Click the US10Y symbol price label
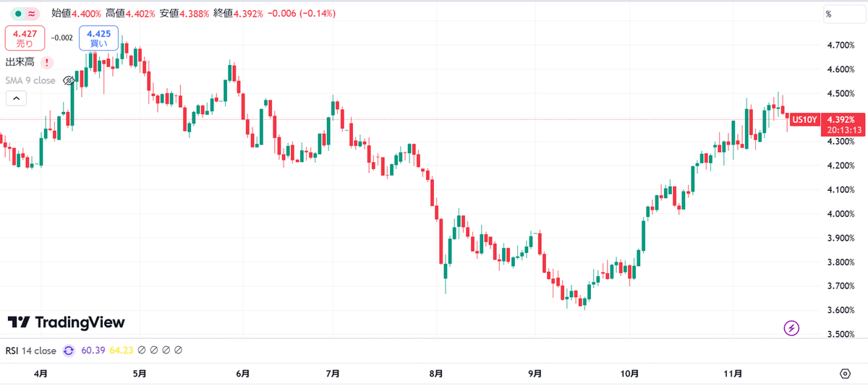Image resolution: width=868 pixels, height=386 pixels. (804, 120)
